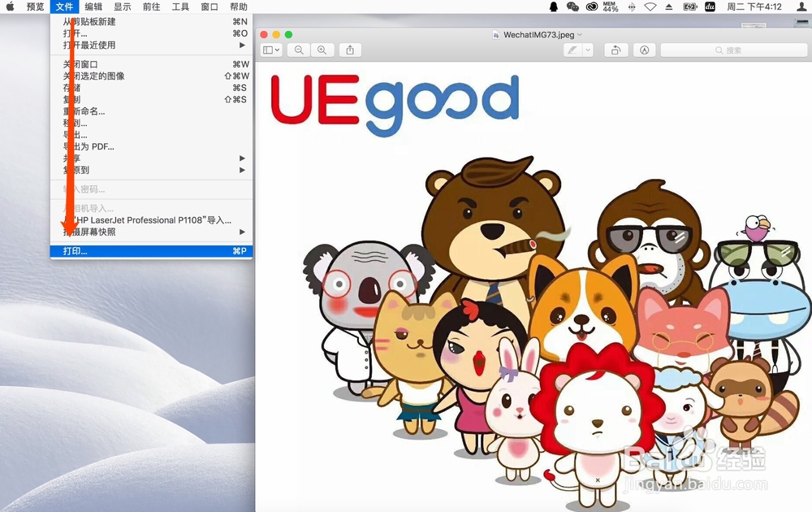The image size is (812, 512).
Task: Click the Bluetooth status icon
Action: pyautogui.click(x=631, y=7)
